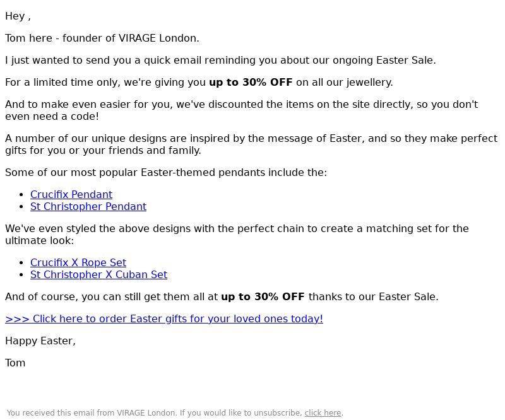The image size is (505, 420).
Task: Click the 'founder of VIRAGE London' sentence
Action: point(102,38)
